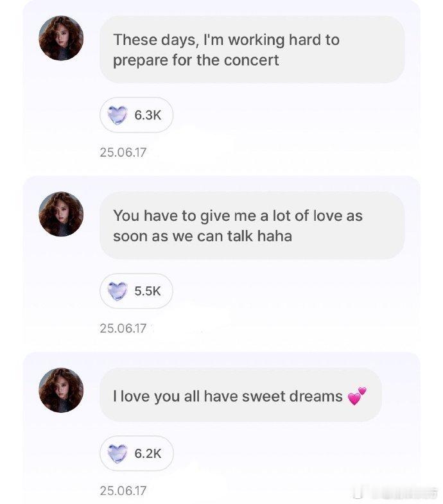
Task: Select the 'working hard to prepare for the concert' bubble
Action: (252, 50)
